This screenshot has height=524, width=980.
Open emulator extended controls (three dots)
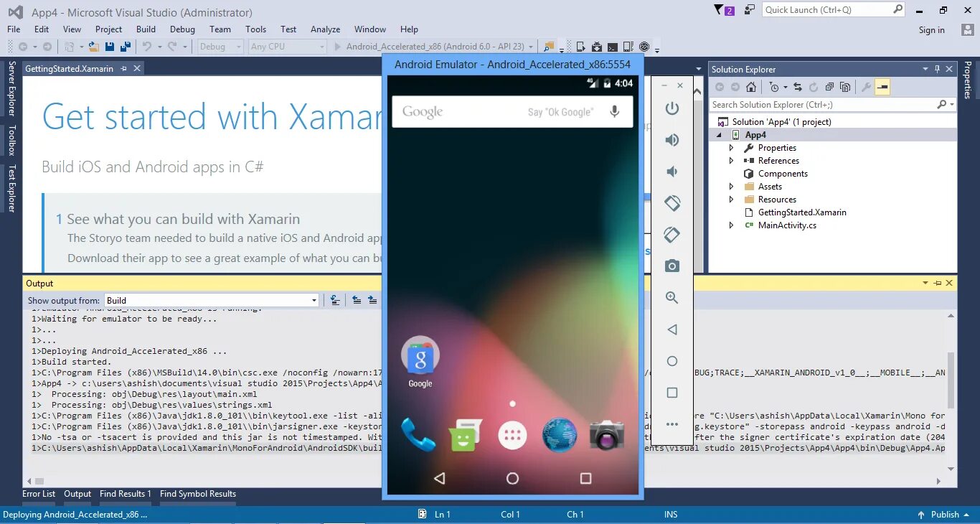pyautogui.click(x=672, y=424)
